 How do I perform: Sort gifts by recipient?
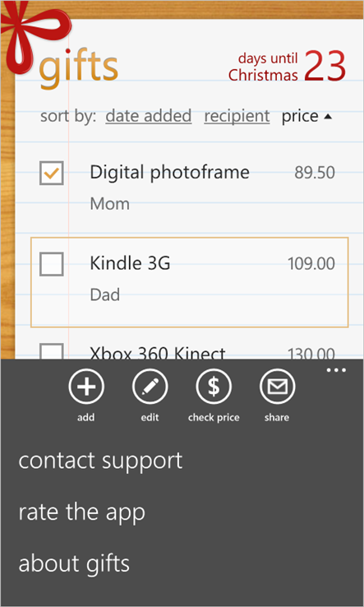tap(237, 116)
